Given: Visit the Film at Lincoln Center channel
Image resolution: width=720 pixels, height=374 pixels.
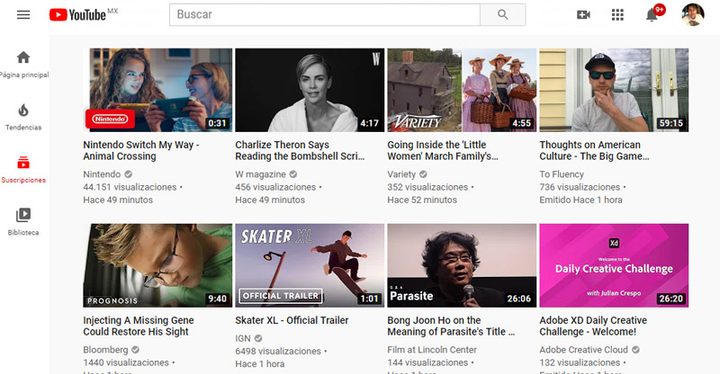Looking at the screenshot, I should tap(432, 350).
